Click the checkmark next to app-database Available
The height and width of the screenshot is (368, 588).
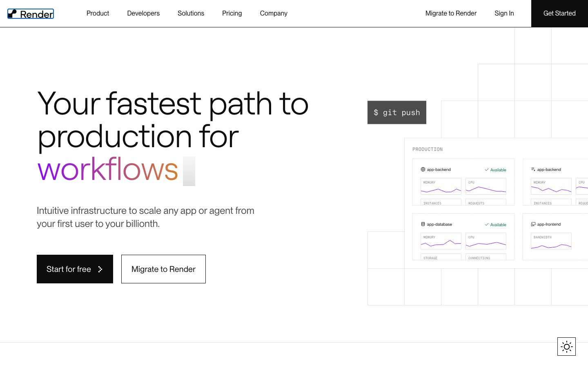tap(487, 224)
